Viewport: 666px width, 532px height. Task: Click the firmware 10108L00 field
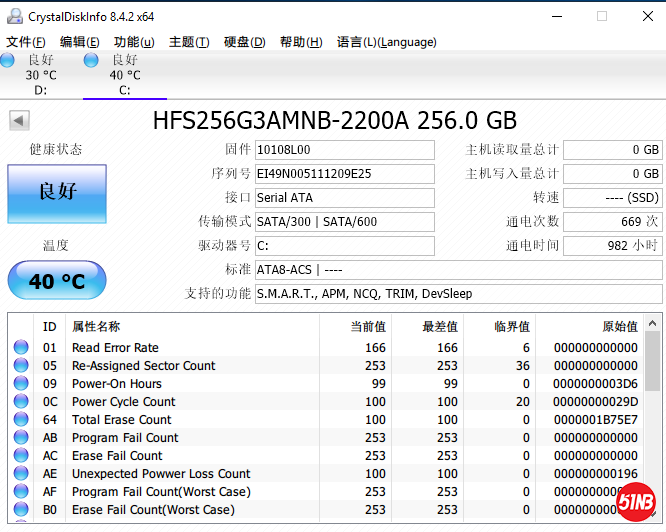(x=344, y=150)
